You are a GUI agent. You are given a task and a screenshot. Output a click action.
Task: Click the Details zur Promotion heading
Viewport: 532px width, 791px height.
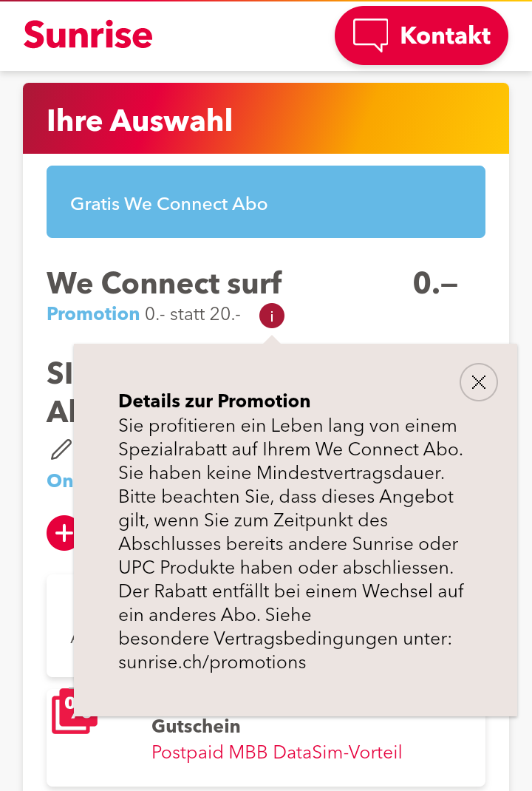[214, 401]
